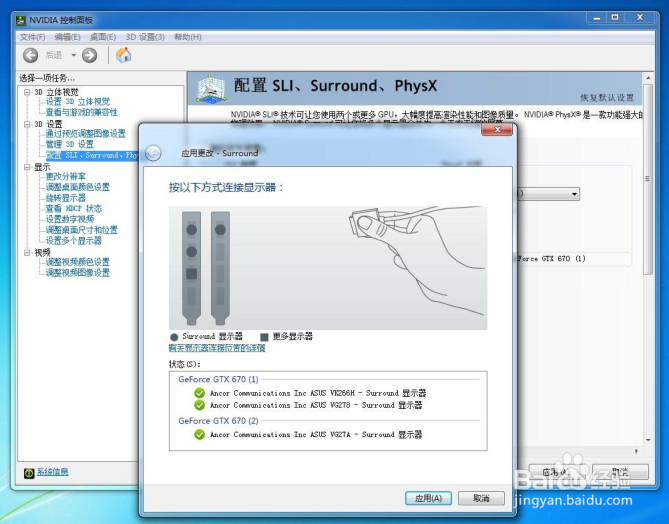Collapse the 显示 tree node
The image size is (669, 524).
[x=27, y=167]
